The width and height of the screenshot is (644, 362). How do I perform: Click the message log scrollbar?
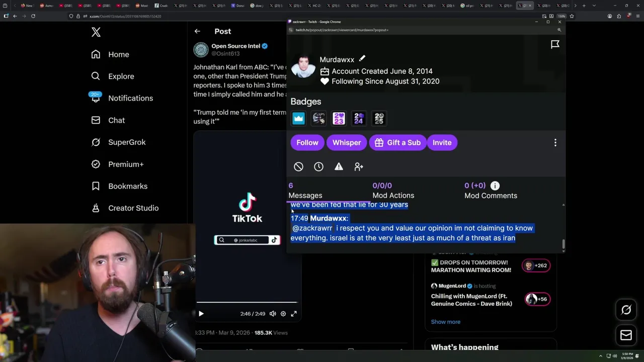pos(563,244)
